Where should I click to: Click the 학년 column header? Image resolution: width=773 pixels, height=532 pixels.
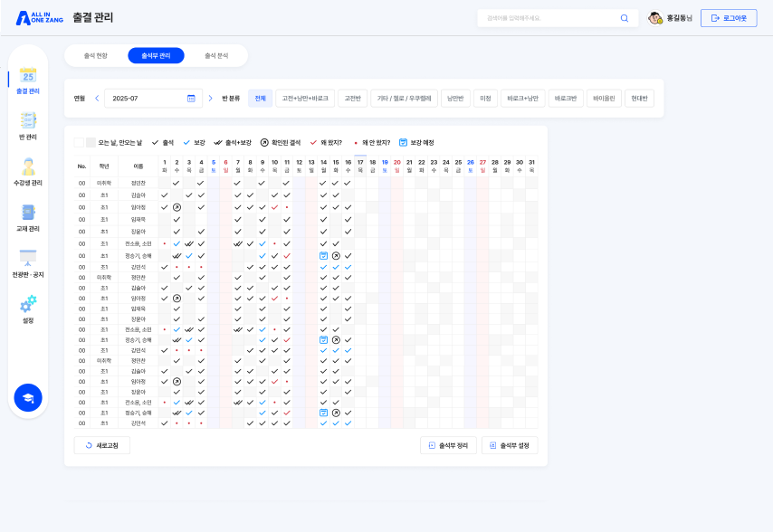(104, 166)
